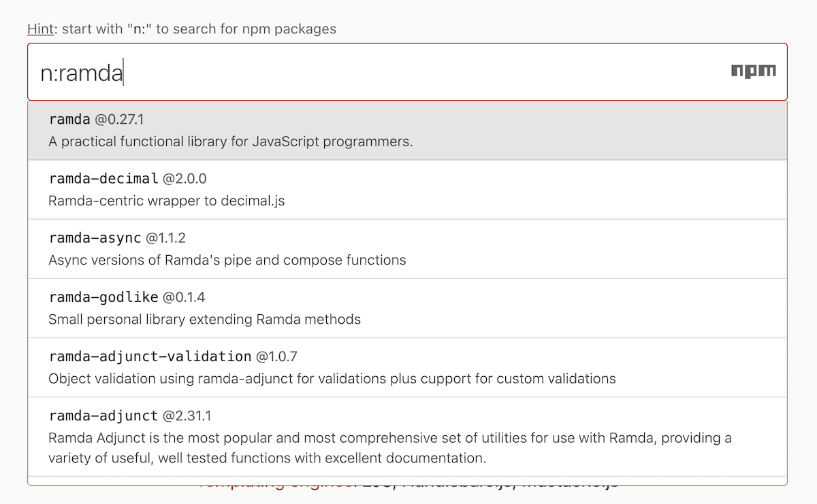The width and height of the screenshot is (817, 504).
Task: Choose ramda-decimal from the suggestions
Action: point(103,179)
